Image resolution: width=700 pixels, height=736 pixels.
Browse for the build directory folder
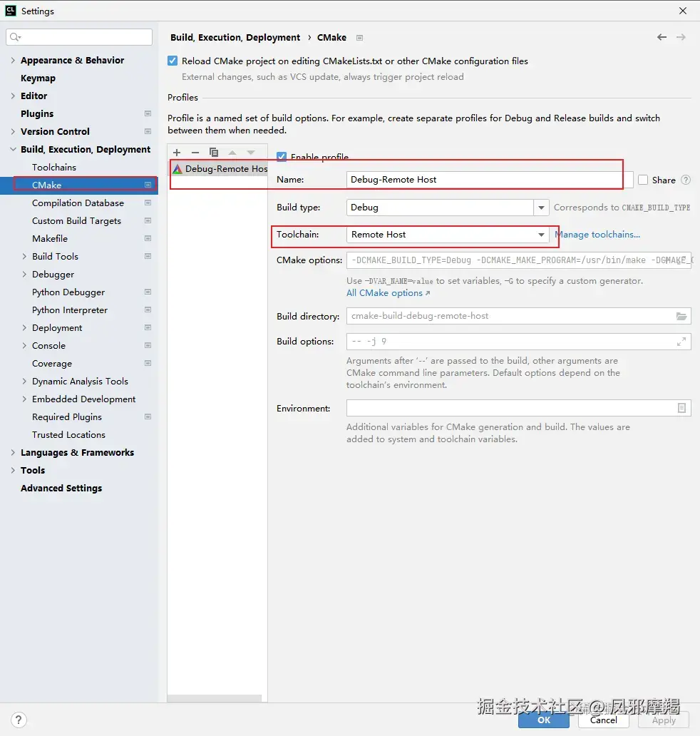click(x=681, y=317)
